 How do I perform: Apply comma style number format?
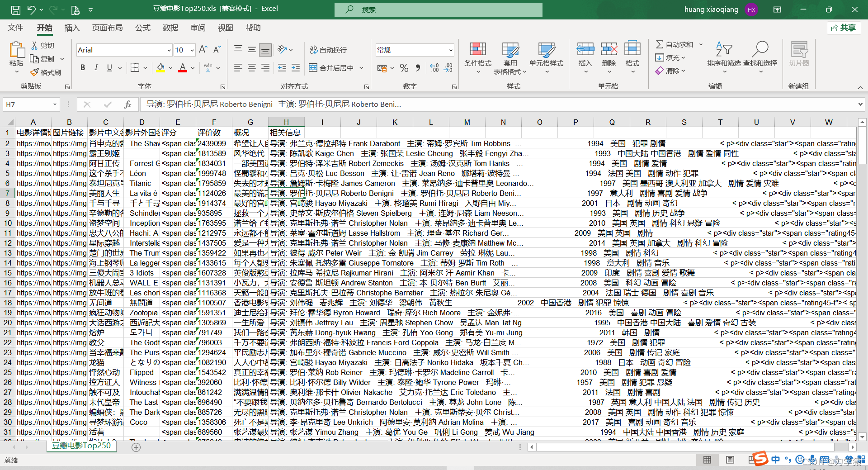[418, 68]
